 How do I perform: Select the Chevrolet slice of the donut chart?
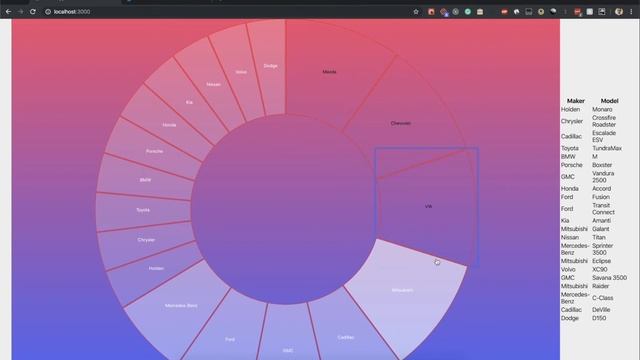pyautogui.click(x=400, y=123)
